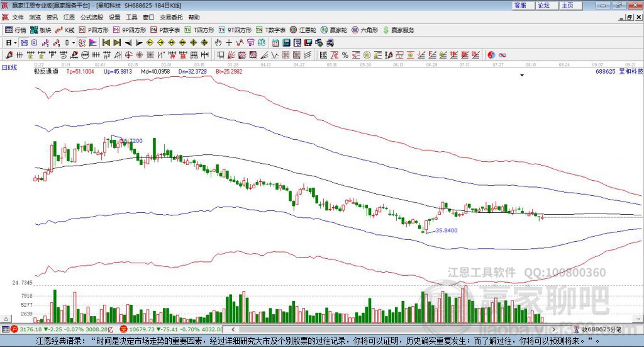Viewport: 644px width, 347px height.
Task: Click the blue infinity loop icon
Action: [x=502, y=55]
